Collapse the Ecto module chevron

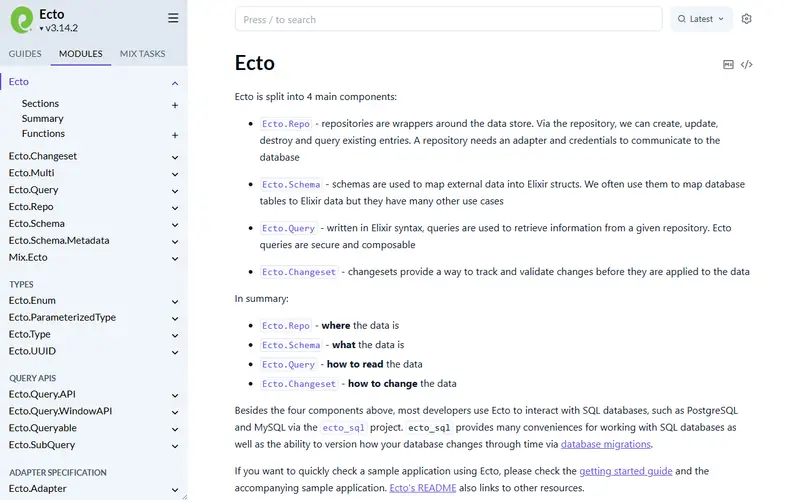coord(175,83)
